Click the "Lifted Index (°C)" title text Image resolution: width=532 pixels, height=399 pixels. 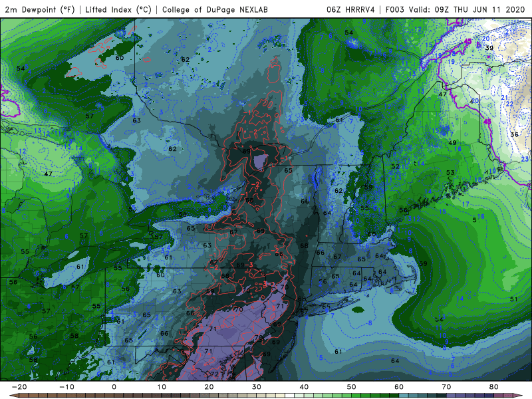(118, 9)
